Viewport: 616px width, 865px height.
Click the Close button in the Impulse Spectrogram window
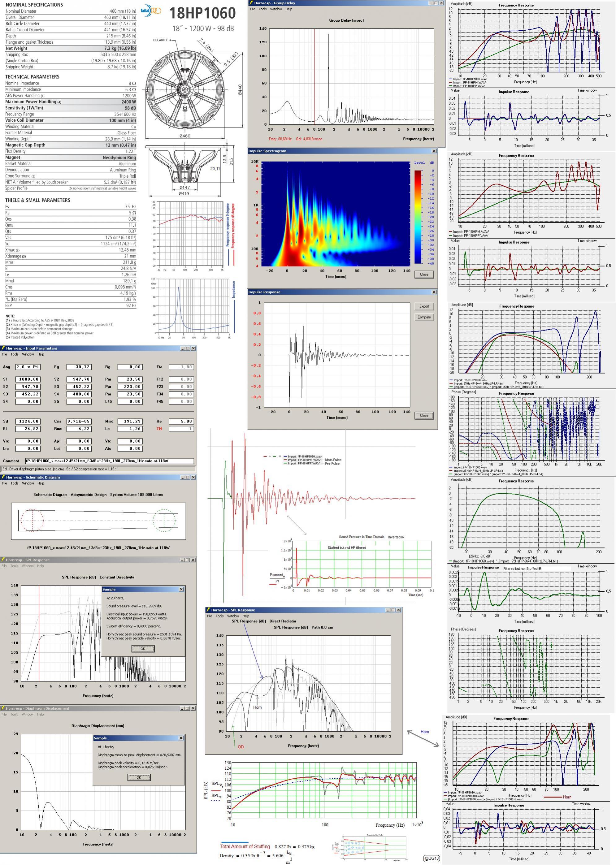point(424,274)
